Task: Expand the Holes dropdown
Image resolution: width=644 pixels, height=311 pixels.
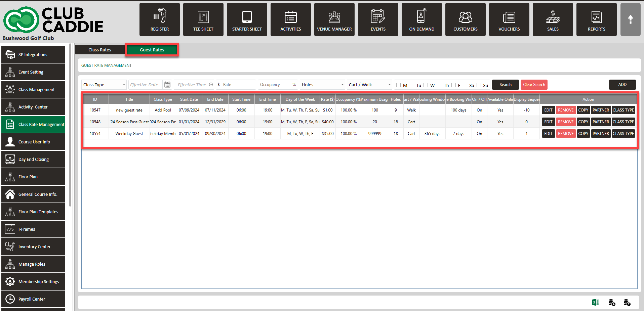Action: (x=322, y=85)
